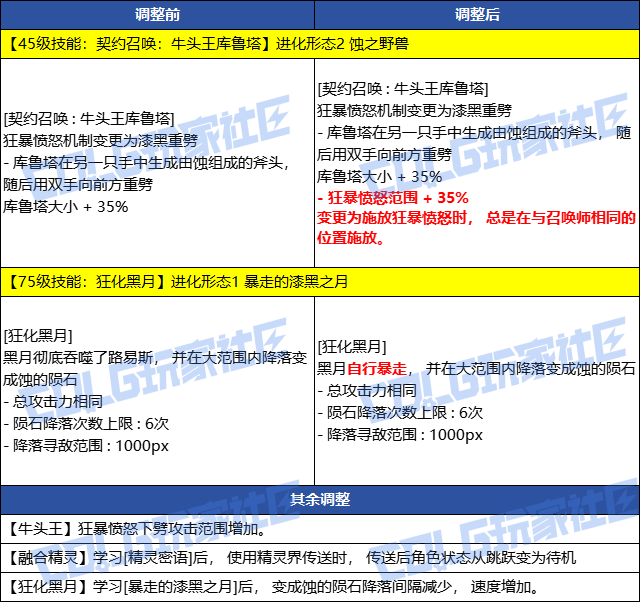
Task: Select the 45级技能 契约召唤：牛头王库鲁塔 heading row
Action: 320,44
